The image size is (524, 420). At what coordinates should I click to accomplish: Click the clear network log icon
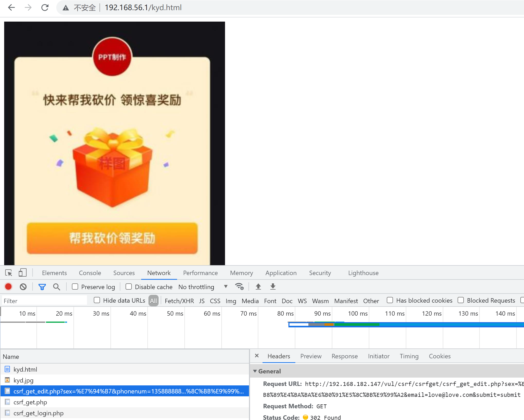(23, 287)
